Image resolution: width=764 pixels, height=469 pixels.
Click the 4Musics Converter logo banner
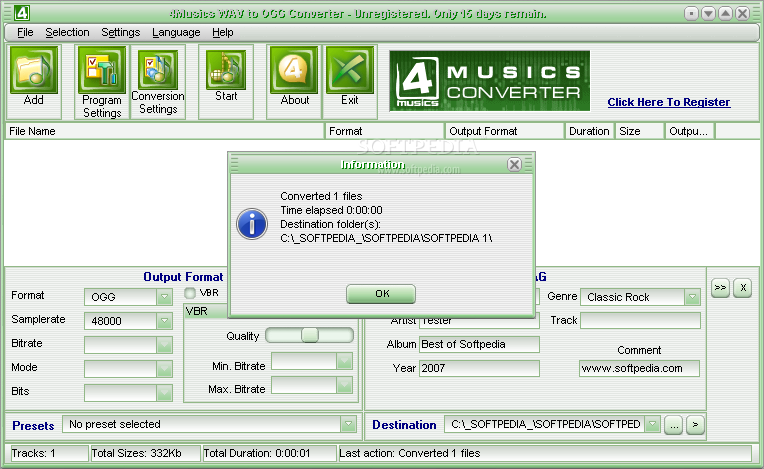[x=489, y=81]
